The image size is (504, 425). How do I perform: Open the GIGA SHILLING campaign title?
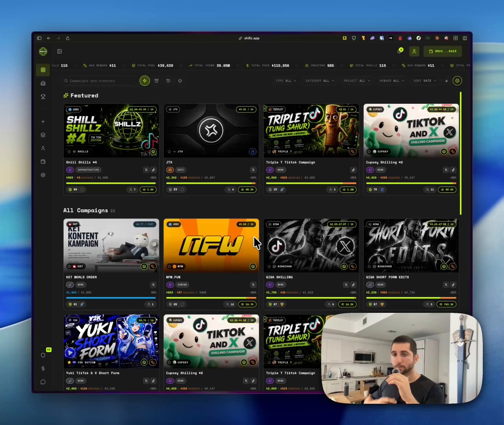[x=279, y=277]
